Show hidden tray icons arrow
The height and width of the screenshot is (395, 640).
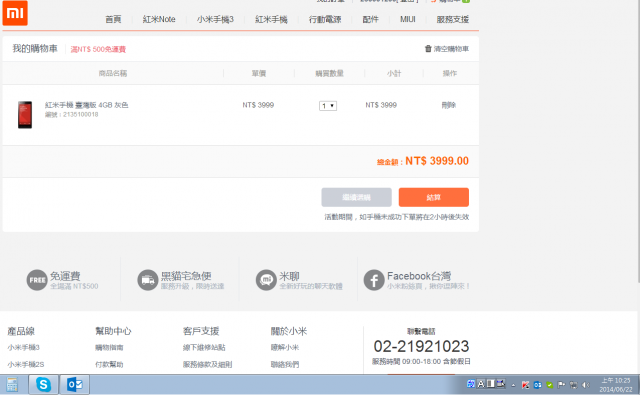pyautogui.click(x=513, y=385)
